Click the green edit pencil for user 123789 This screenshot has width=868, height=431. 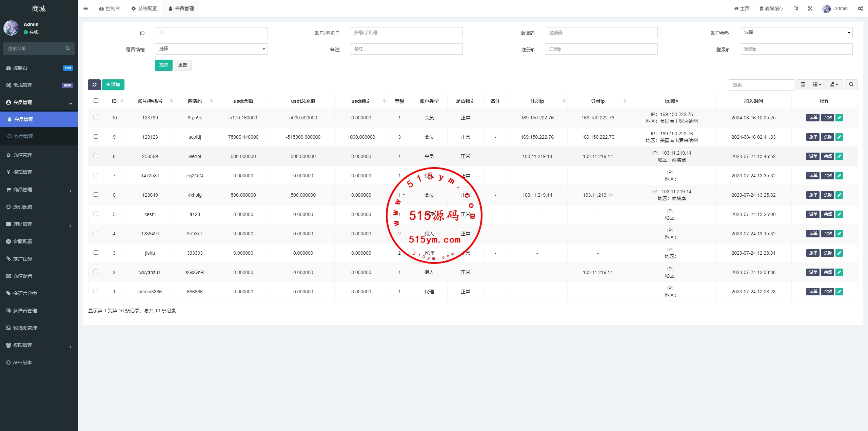click(x=839, y=118)
